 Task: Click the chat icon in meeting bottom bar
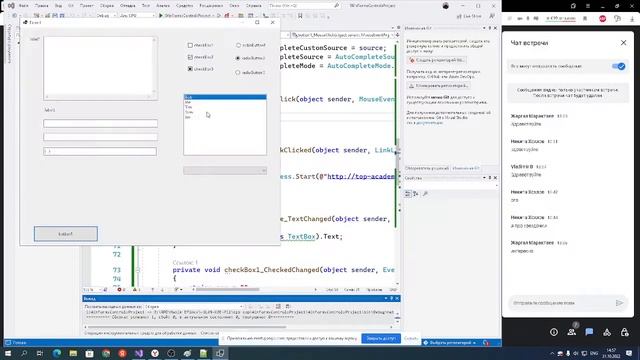tap(589, 332)
